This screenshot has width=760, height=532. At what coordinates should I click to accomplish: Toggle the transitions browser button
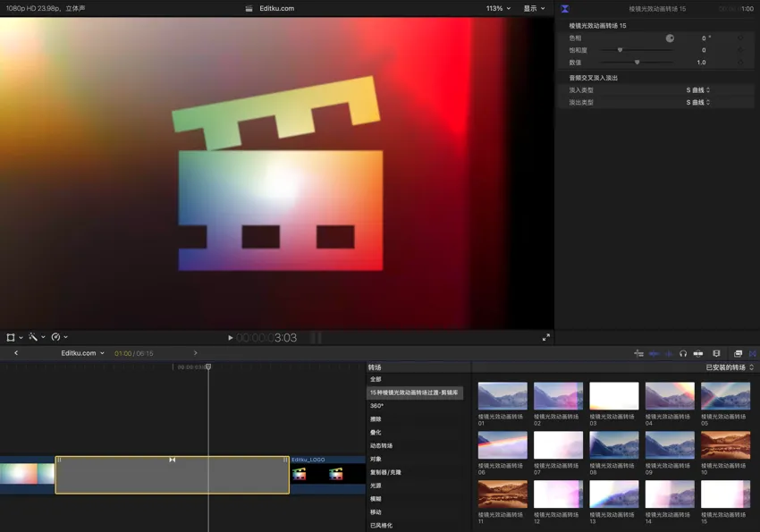(x=752, y=353)
